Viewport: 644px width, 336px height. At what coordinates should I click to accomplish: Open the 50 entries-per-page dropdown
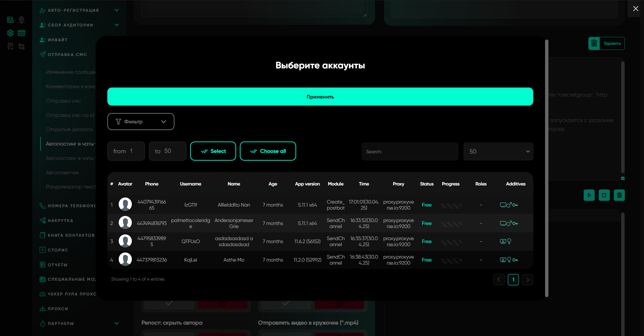point(498,152)
